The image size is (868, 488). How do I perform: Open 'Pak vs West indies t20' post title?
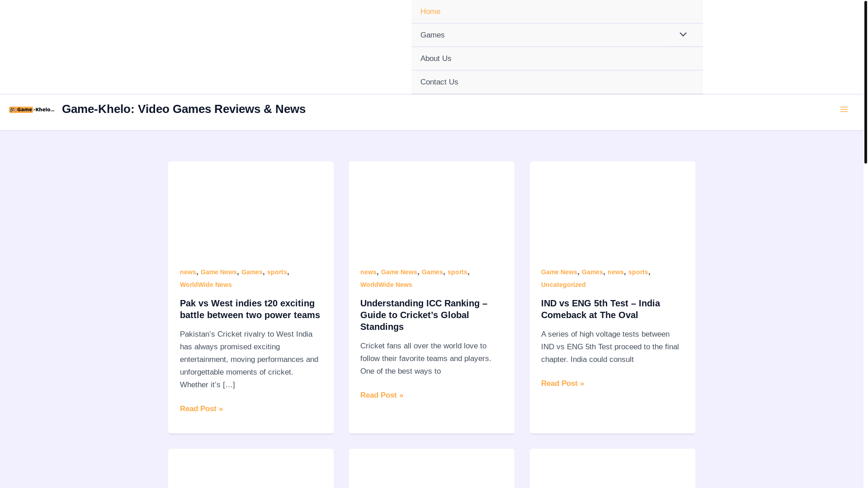coord(250,309)
